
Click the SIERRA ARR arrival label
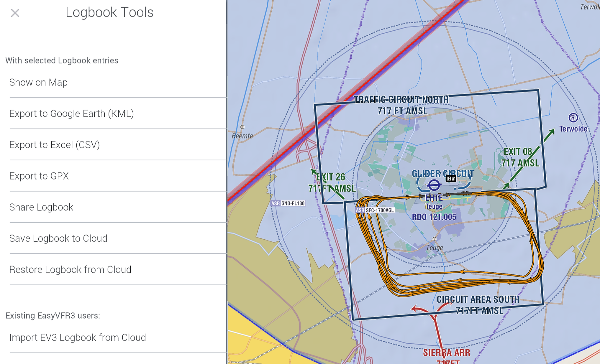(447, 353)
